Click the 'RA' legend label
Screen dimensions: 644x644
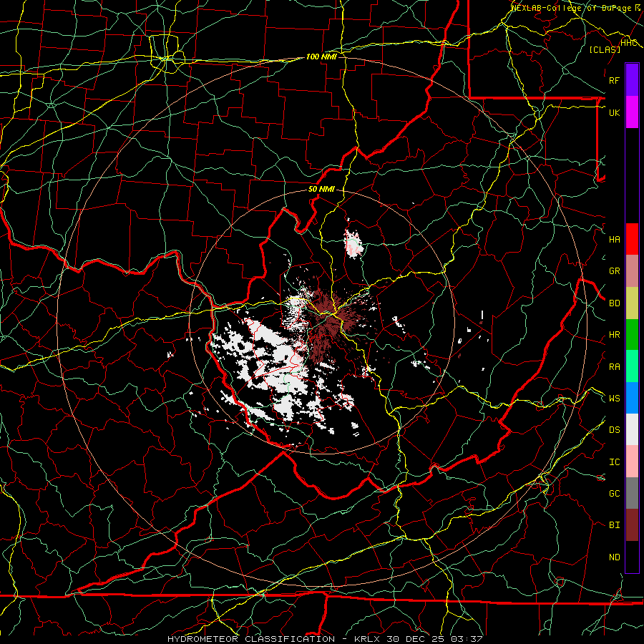pyautogui.click(x=615, y=367)
